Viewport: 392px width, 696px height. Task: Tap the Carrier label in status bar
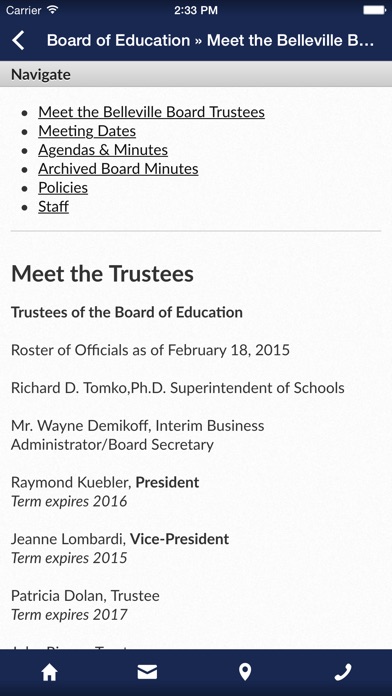coord(24,10)
